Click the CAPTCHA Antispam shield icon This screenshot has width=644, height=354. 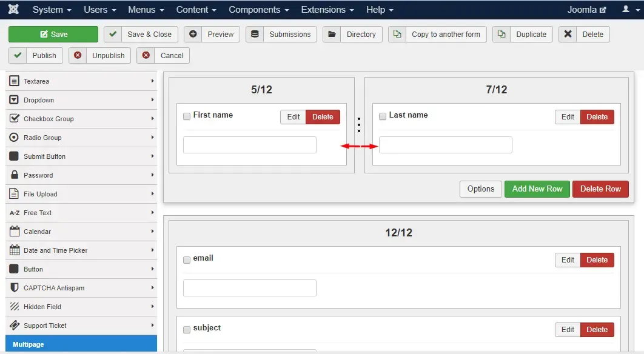point(15,287)
